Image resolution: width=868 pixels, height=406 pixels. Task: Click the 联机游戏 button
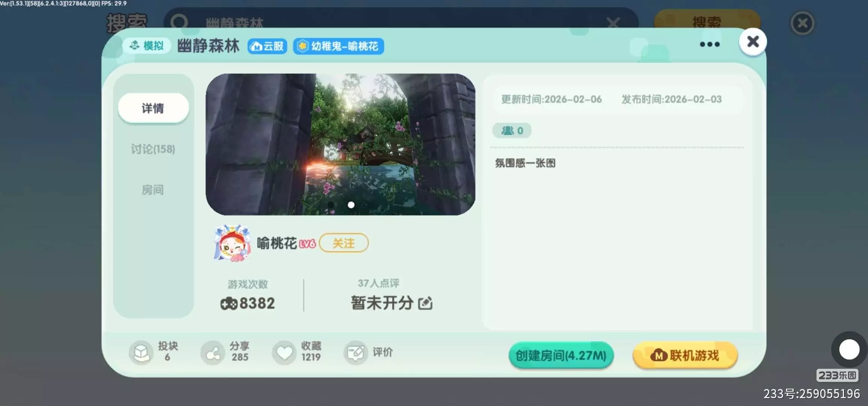click(x=685, y=355)
